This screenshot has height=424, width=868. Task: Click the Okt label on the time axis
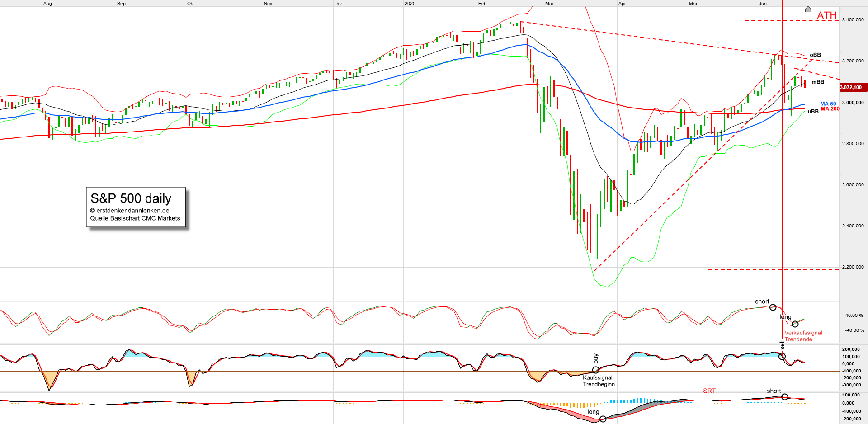[190, 4]
